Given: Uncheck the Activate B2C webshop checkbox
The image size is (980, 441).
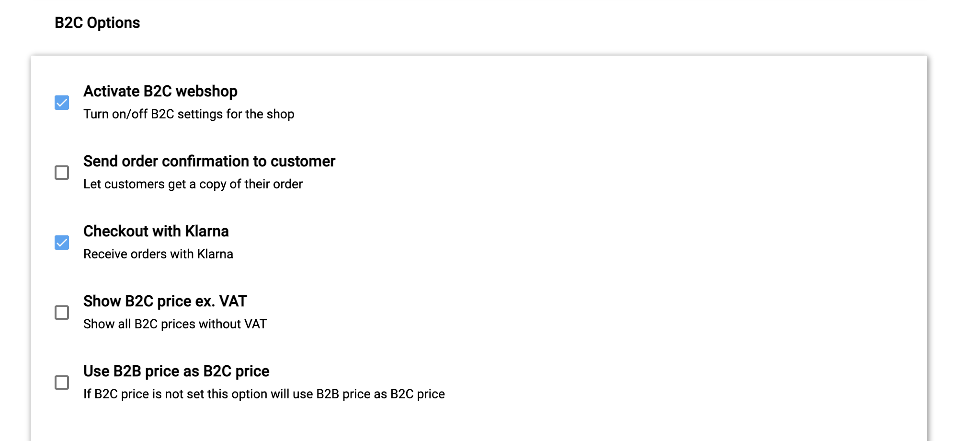Looking at the screenshot, I should coord(62,103).
